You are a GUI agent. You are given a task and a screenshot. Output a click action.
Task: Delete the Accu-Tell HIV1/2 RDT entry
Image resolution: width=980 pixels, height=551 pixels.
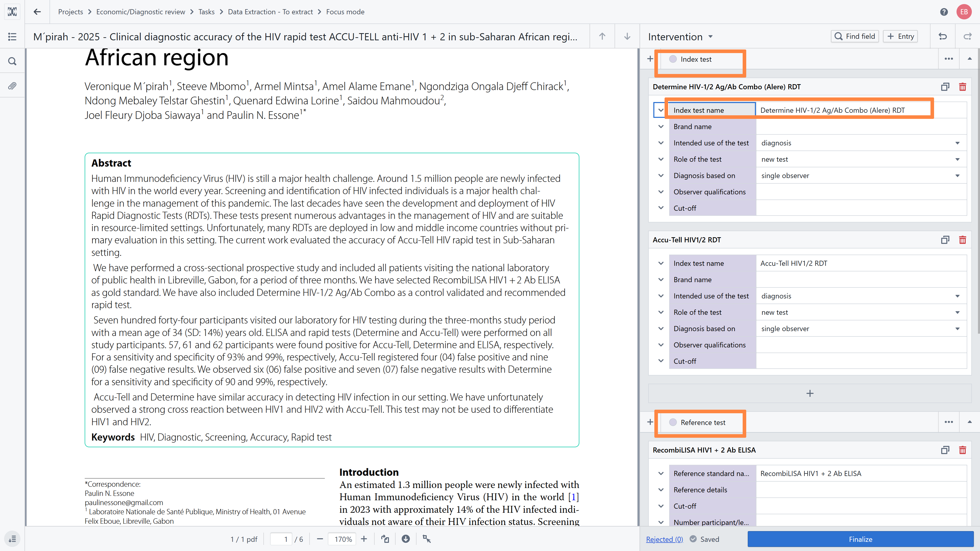point(962,240)
